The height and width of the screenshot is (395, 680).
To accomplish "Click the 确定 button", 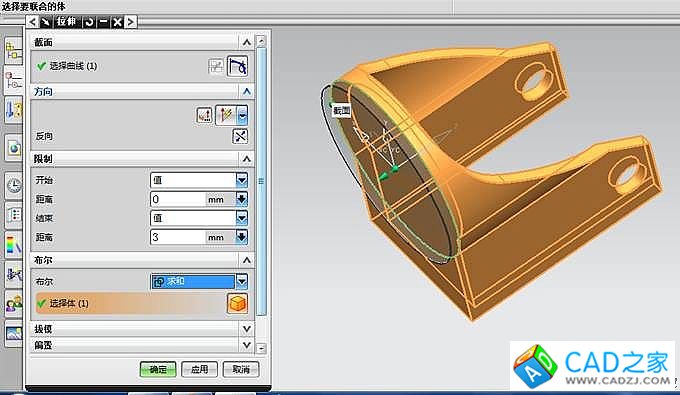I will pyautogui.click(x=158, y=369).
